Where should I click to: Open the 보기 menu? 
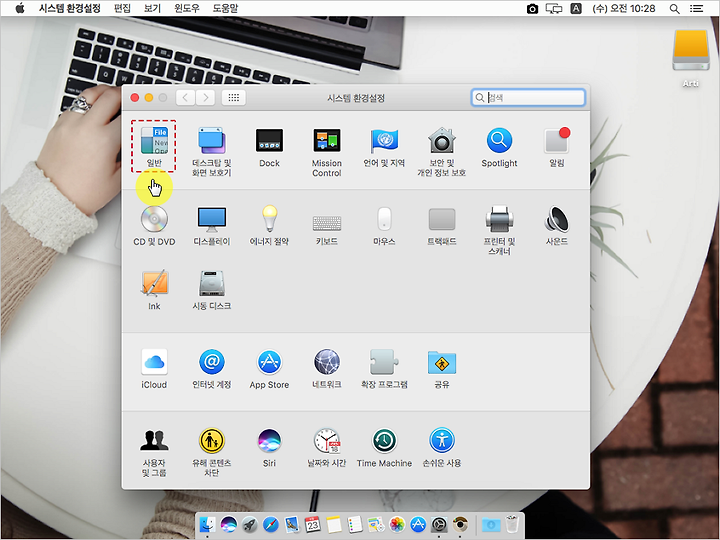(x=152, y=8)
